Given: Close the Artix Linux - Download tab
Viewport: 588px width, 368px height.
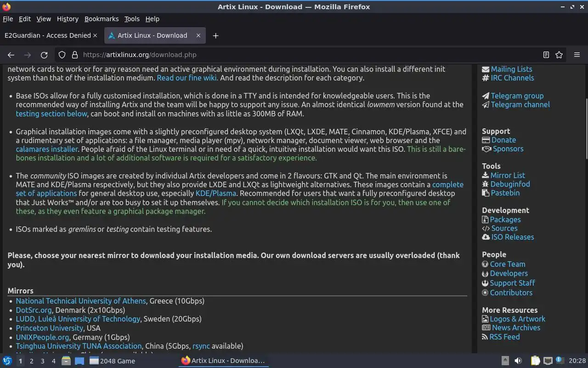Looking at the screenshot, I should [x=198, y=35].
